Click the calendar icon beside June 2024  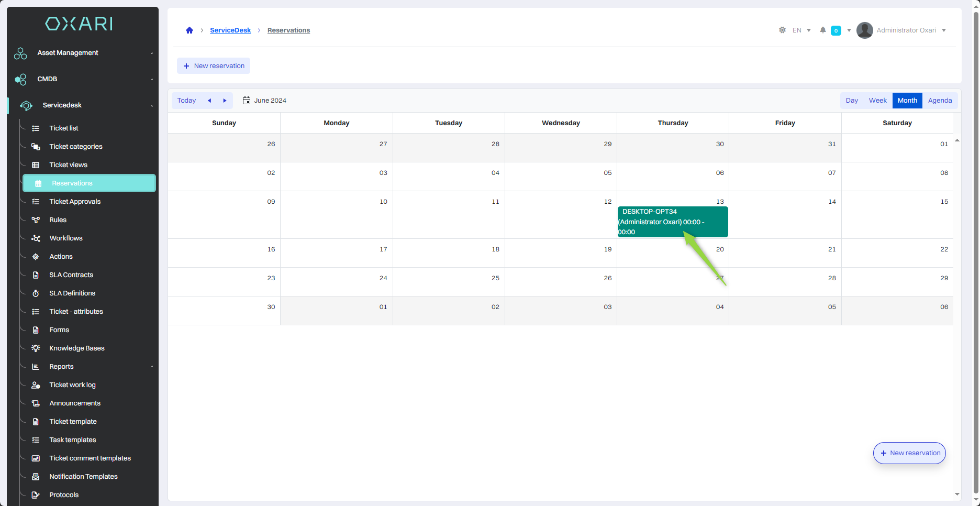247,101
